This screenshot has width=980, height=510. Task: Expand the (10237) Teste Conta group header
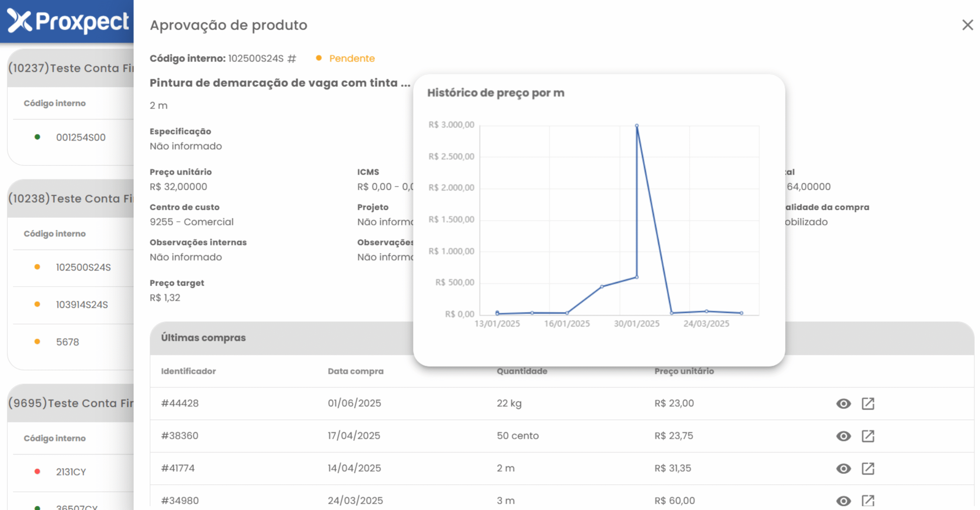pos(71,68)
